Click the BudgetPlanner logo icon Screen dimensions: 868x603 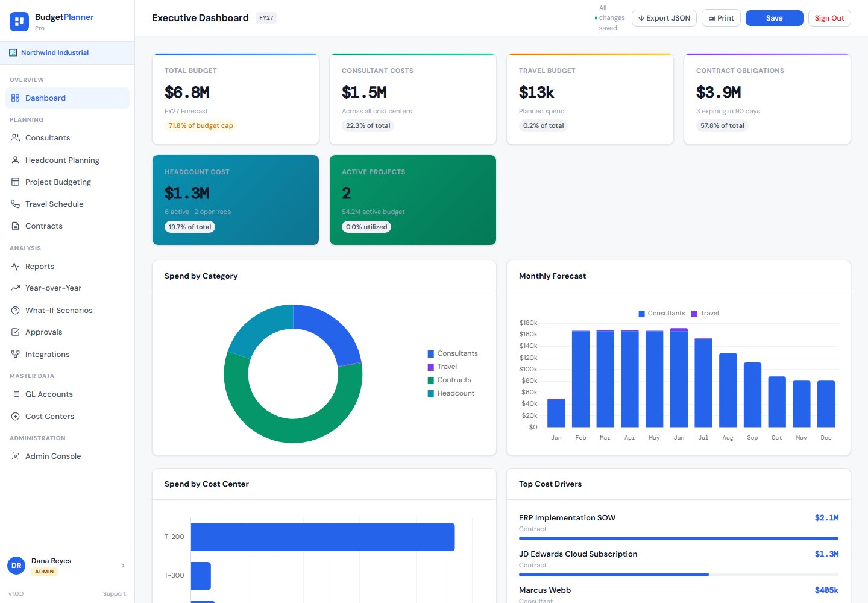coord(19,22)
